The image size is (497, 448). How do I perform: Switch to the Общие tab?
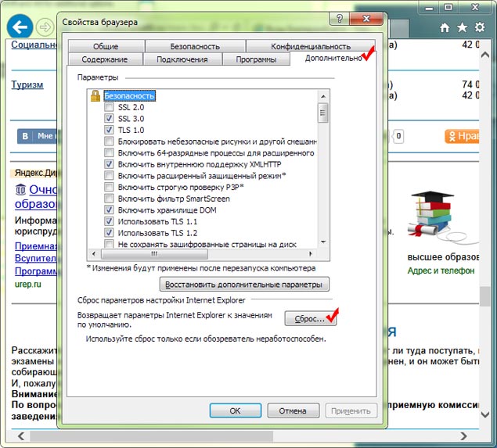[106, 47]
